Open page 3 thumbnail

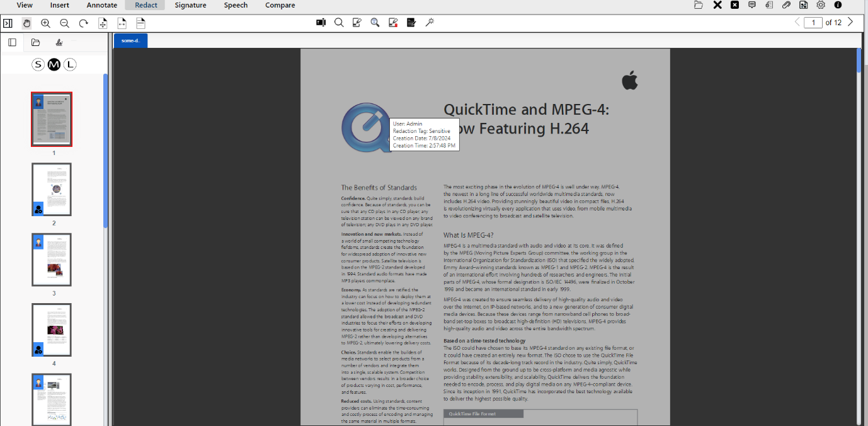52,260
